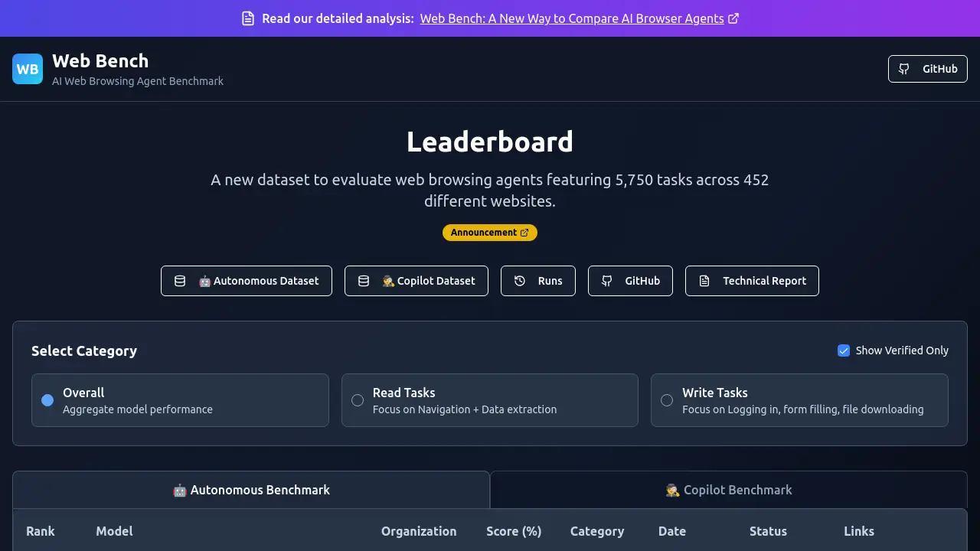The height and width of the screenshot is (551, 980).
Task: Click the external link icon after banner link
Action: point(733,18)
